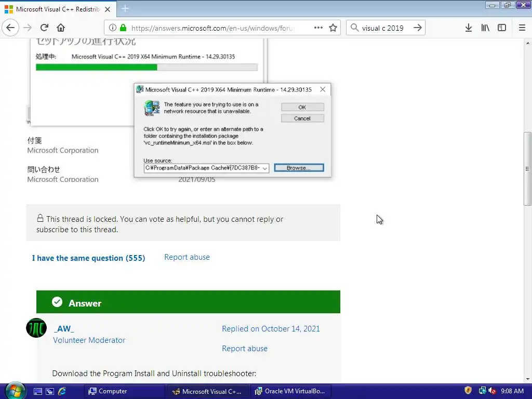Report abuse on the question
Viewport: 532px width, 399px height.
pos(187,257)
